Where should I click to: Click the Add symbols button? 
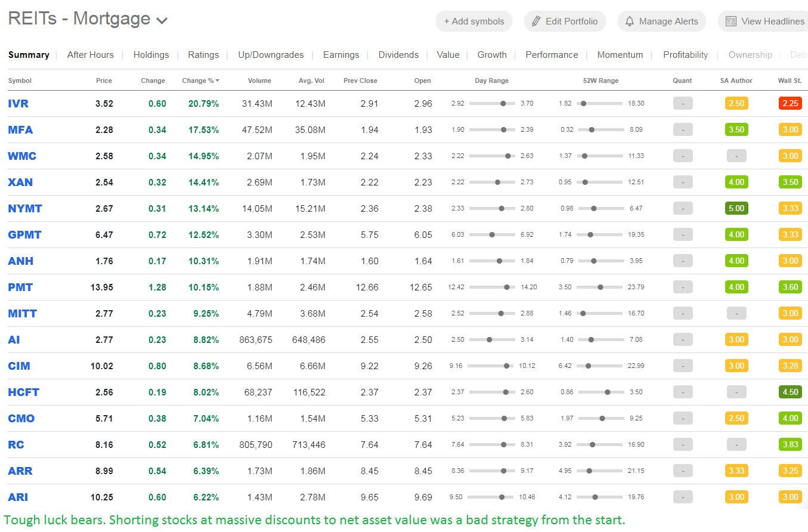[x=474, y=21]
